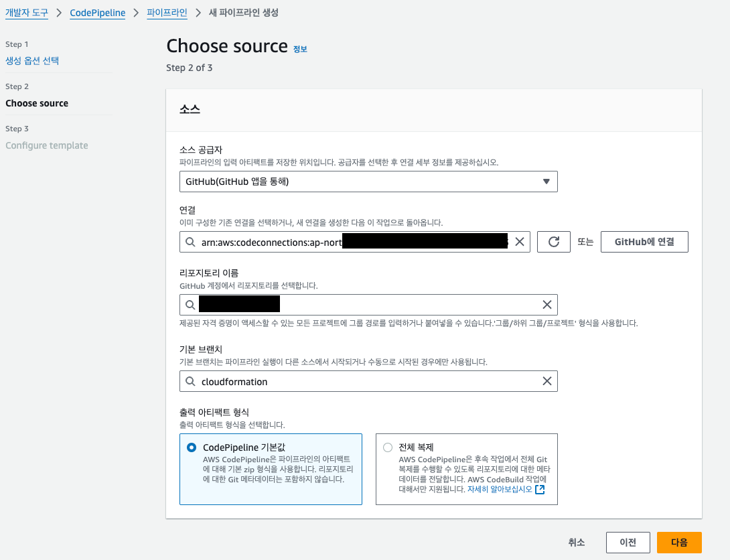Click the external link icon after 자세히 알아보십시오

(x=540, y=489)
